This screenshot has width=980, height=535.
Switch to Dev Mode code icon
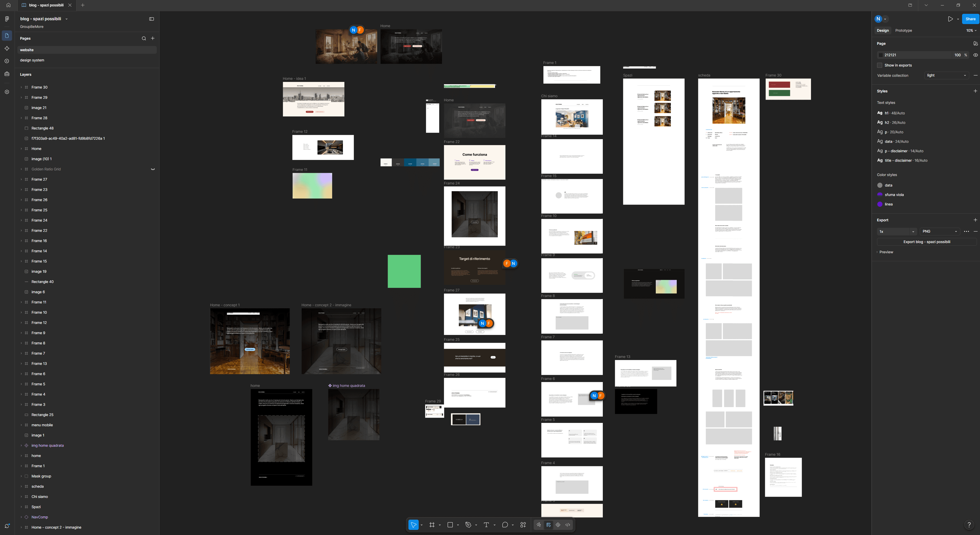pyautogui.click(x=568, y=525)
